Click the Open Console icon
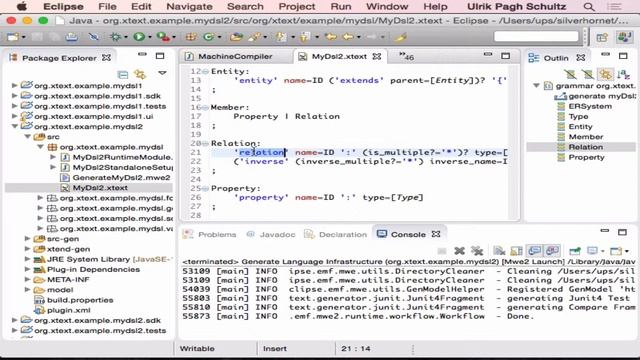This screenshot has width=640, height=360. pos(615,251)
